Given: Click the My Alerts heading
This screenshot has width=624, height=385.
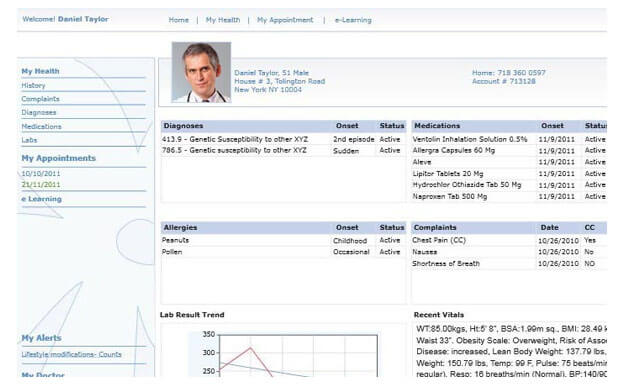Looking at the screenshot, I should (x=41, y=338).
